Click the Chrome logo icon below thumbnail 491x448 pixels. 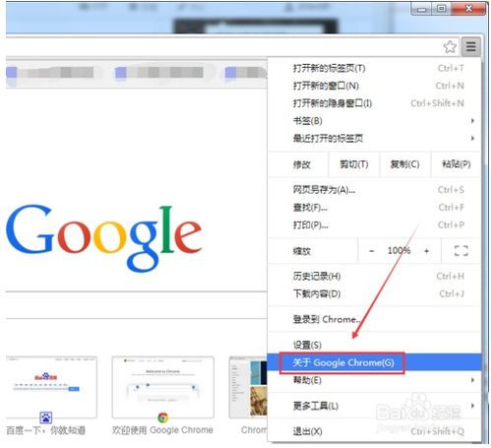(x=162, y=417)
